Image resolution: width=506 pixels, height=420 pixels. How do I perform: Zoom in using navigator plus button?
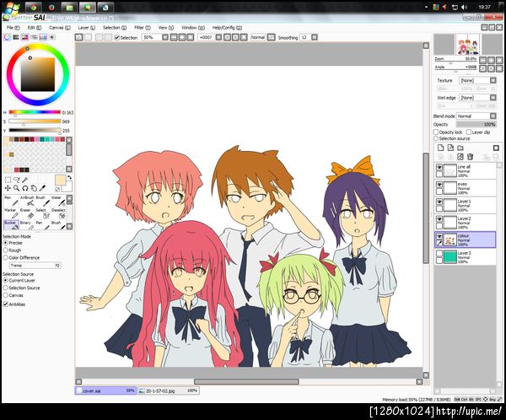[491, 60]
